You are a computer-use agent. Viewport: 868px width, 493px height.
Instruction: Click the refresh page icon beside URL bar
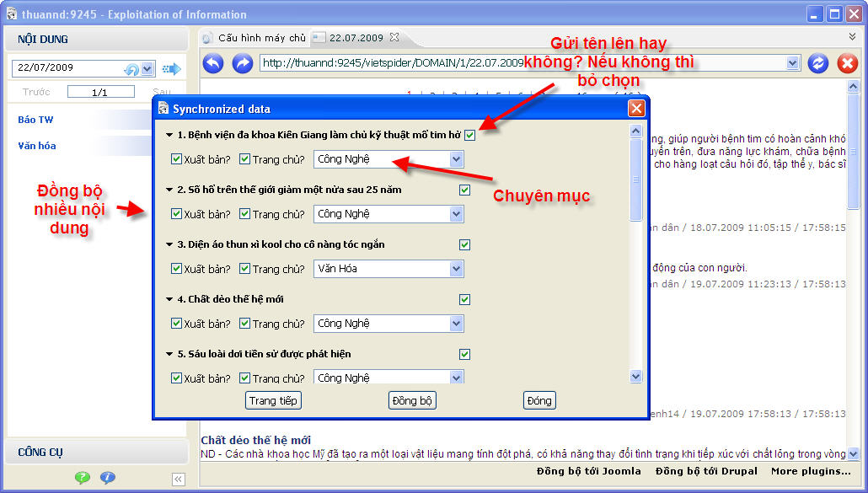(817, 63)
